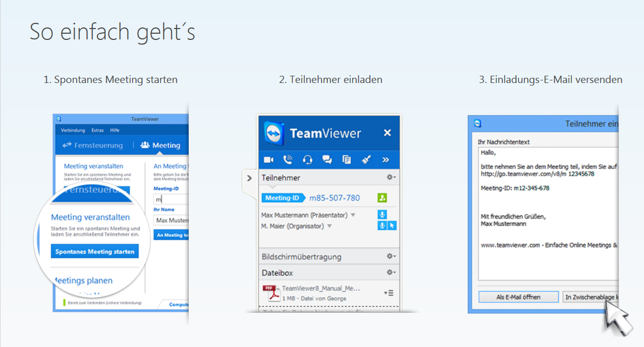
Task: Toggle mouse pointer control for M. Maier
Action: 392,226
